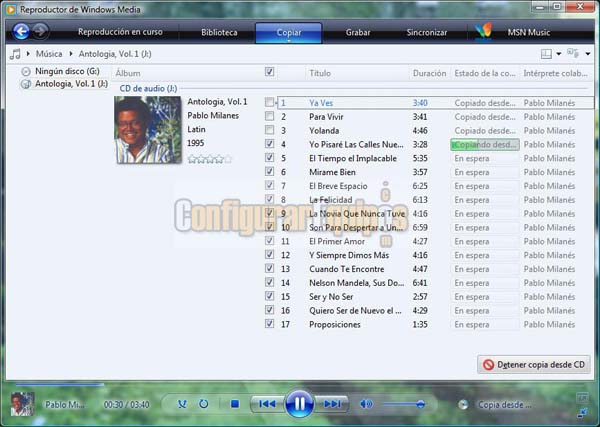Sort by the Título column header

click(x=357, y=73)
